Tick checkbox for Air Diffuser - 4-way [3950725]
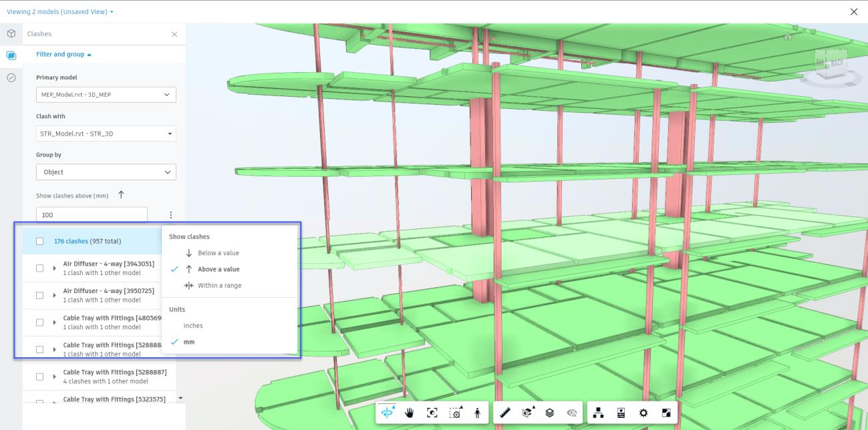The image size is (868, 430). pos(40,295)
